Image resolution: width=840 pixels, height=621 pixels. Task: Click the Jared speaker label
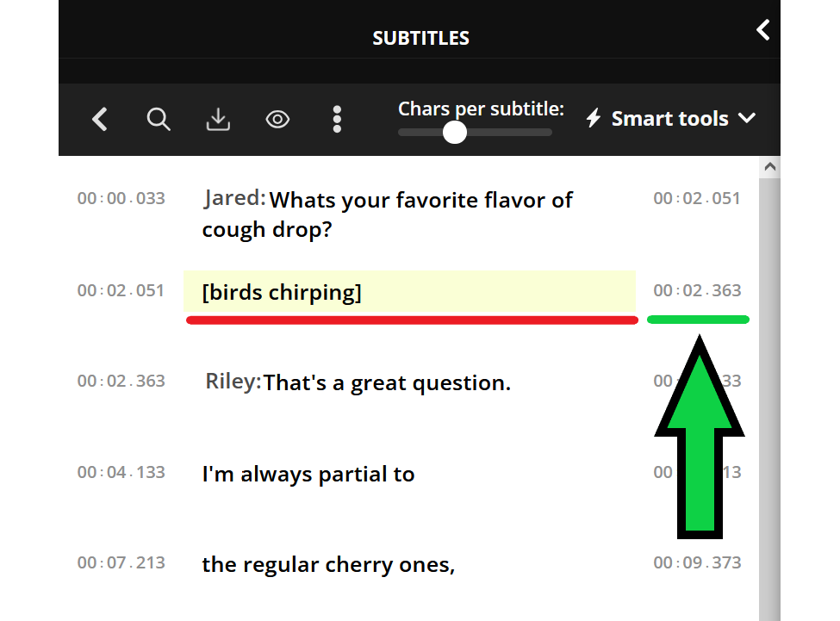tap(234, 198)
